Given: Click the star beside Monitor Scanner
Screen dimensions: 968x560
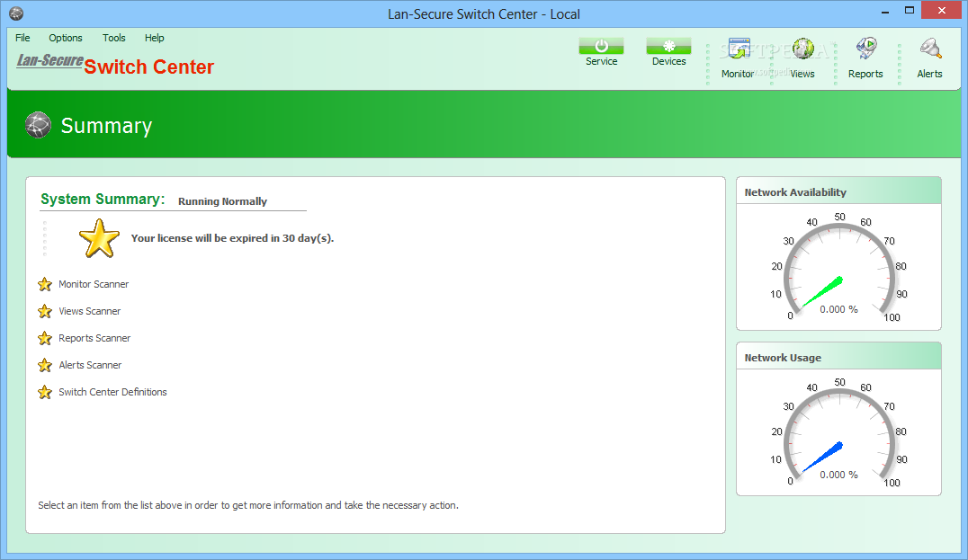Looking at the screenshot, I should (44, 284).
